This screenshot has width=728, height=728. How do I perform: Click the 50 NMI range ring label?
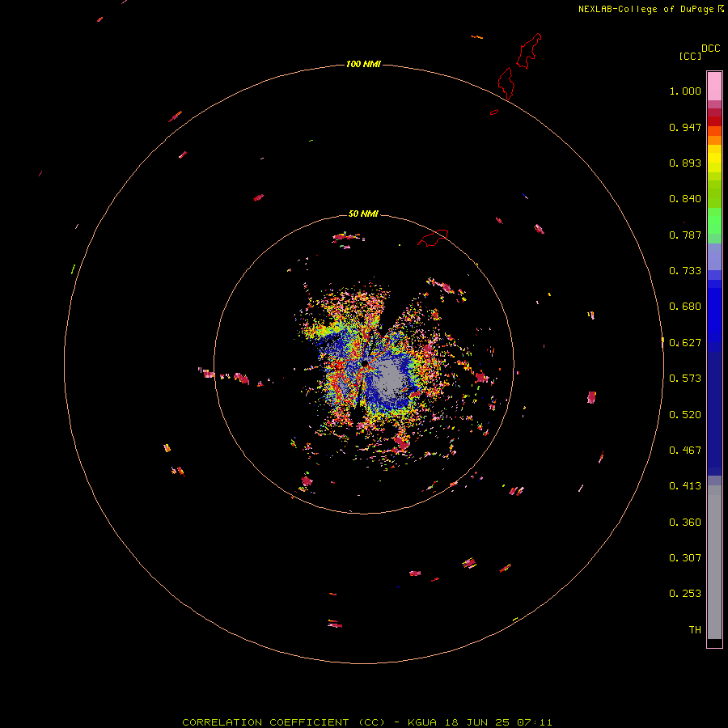click(x=363, y=214)
